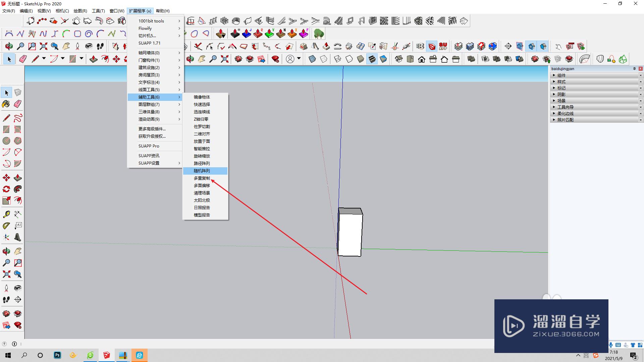This screenshot has width=644, height=362.
Task: Pick the Freehand drawing tool
Action: (x=18, y=118)
